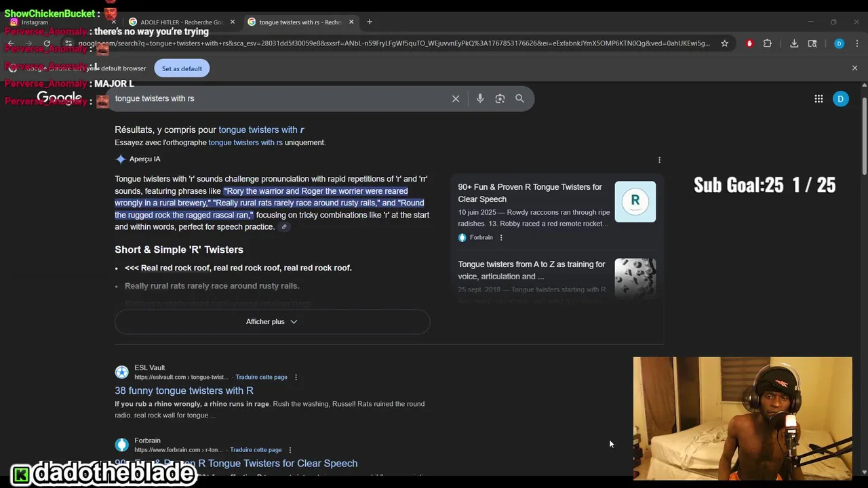Clear the search box with the X icon
This screenshot has height=488, width=868.
coord(456,99)
